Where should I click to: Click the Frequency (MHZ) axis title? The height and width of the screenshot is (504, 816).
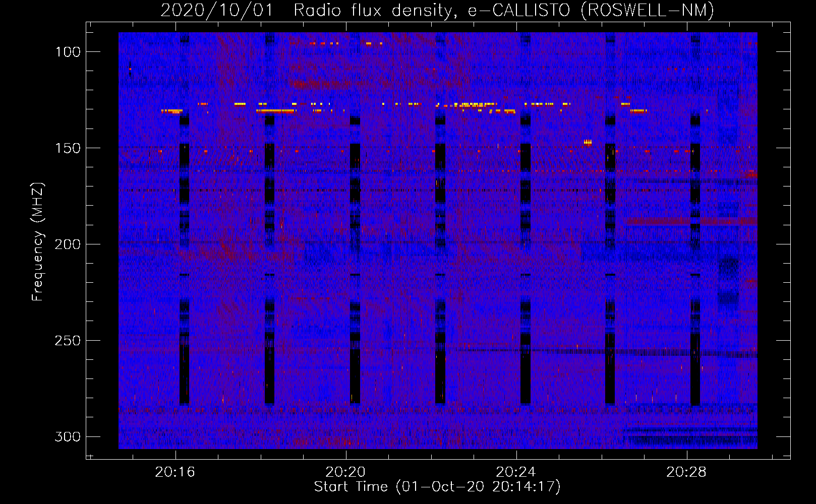38,242
